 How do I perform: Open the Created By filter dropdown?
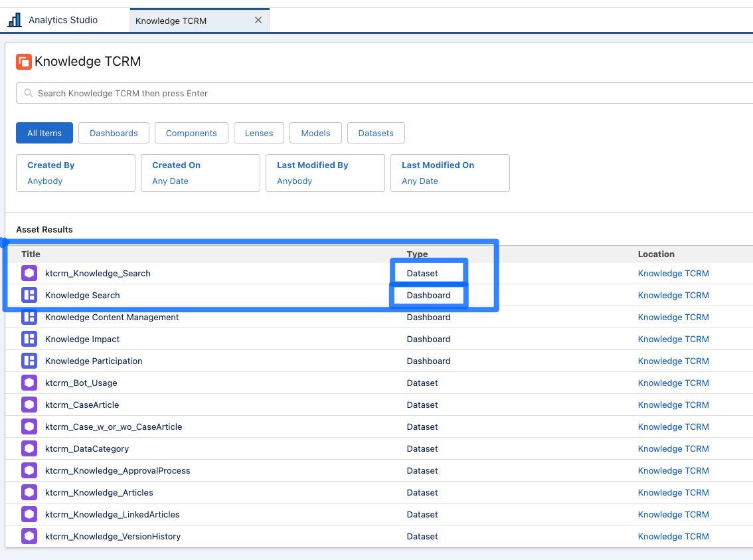pyautogui.click(x=76, y=173)
